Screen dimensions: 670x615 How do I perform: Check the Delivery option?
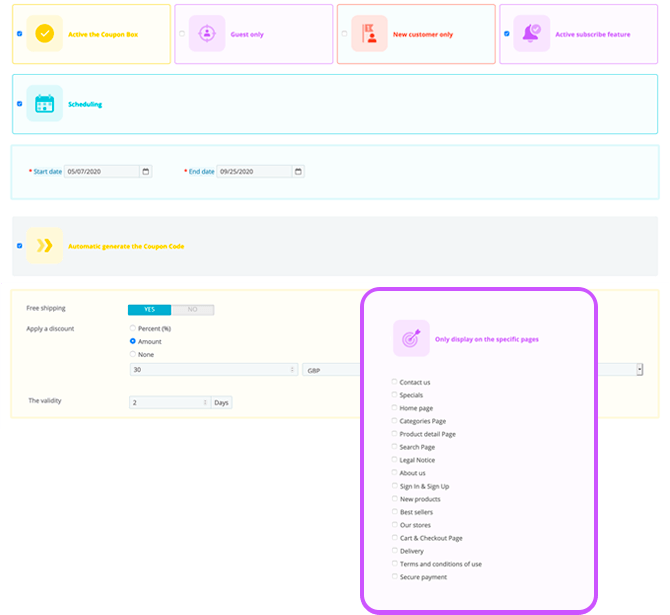395,550
